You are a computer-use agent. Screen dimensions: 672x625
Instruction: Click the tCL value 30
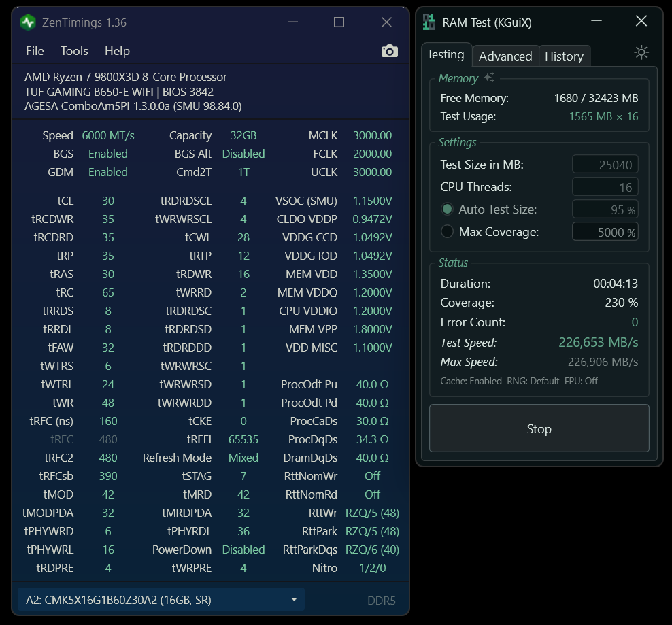[108, 201]
